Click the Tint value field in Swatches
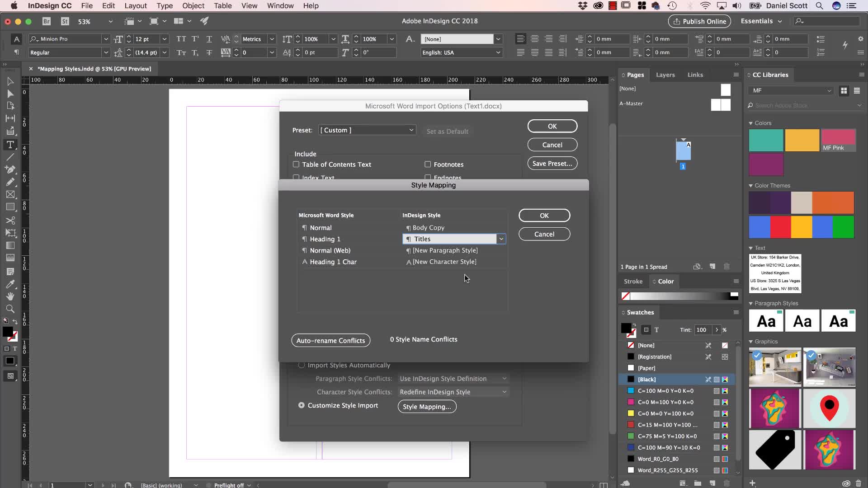868x488 pixels. point(703,330)
